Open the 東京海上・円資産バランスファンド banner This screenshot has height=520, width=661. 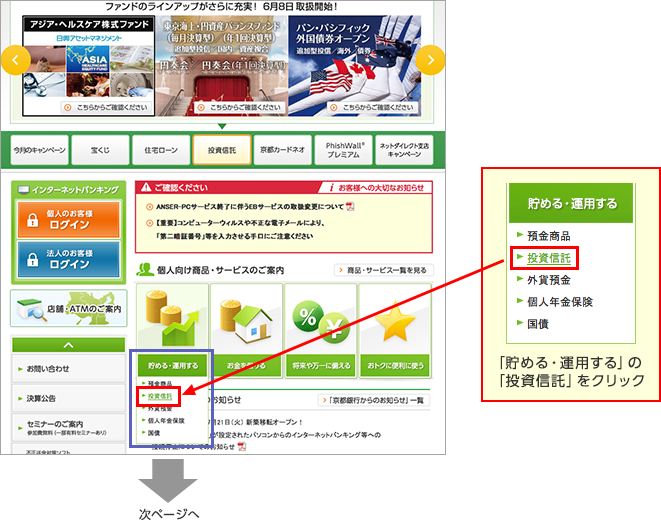[222, 66]
